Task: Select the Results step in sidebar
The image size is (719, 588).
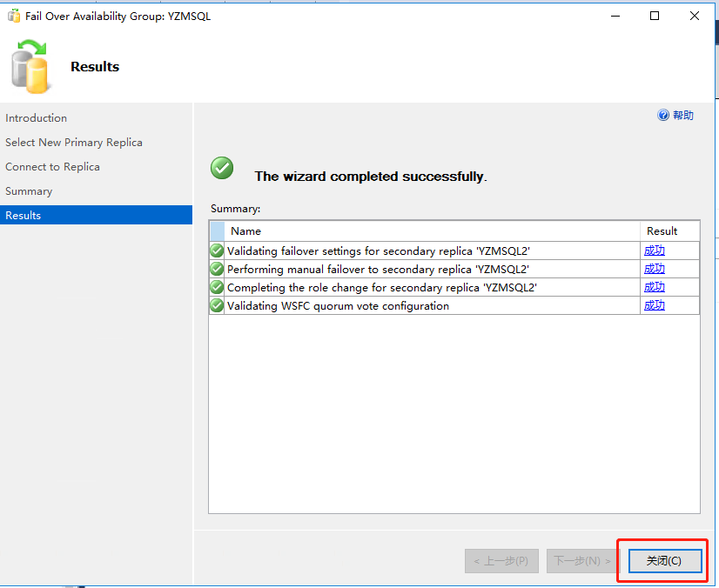Action: 24,216
